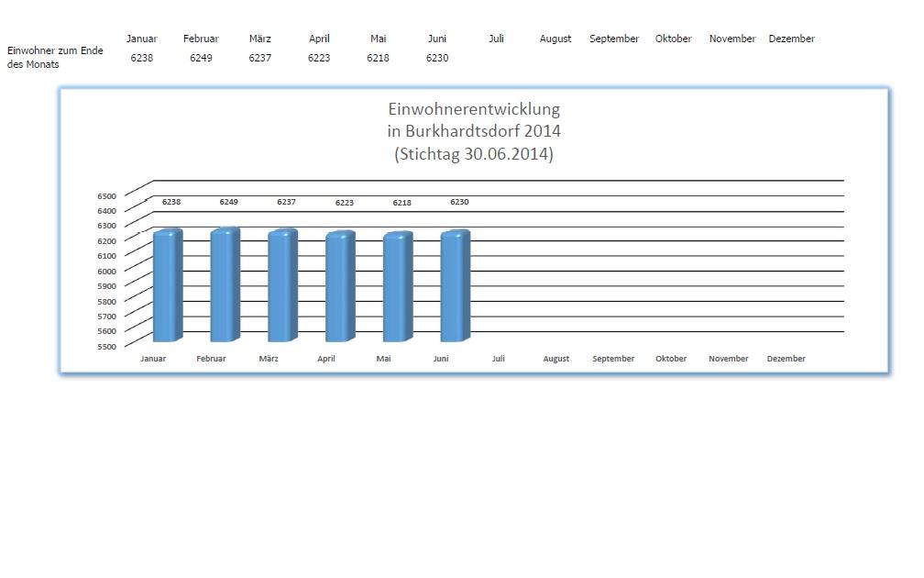Select the 6000 value on the y-axis
The image size is (924, 578).
click(106, 271)
